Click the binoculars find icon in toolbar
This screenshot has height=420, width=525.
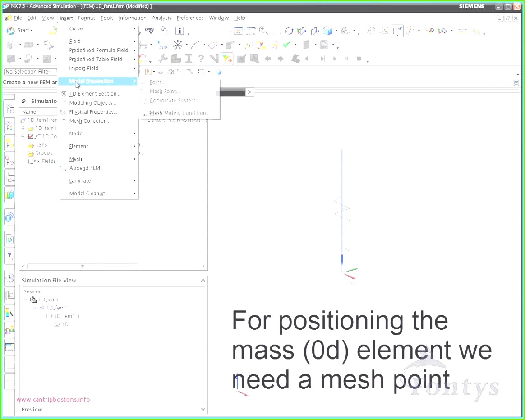tap(149, 31)
